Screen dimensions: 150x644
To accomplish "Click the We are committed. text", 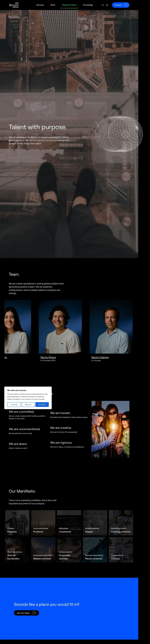I will (22, 412).
